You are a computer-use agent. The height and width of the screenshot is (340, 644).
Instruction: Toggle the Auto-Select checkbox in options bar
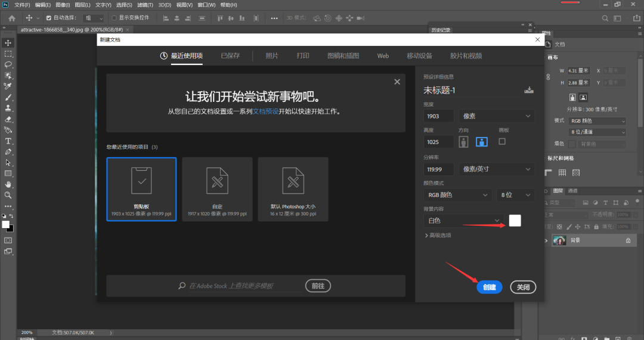tap(49, 18)
